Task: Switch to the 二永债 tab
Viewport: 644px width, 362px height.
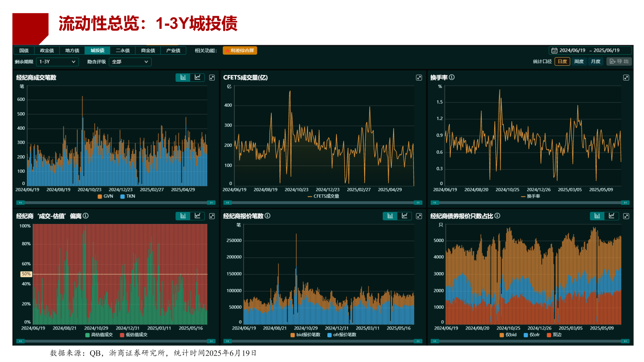Action: pyautogui.click(x=123, y=51)
